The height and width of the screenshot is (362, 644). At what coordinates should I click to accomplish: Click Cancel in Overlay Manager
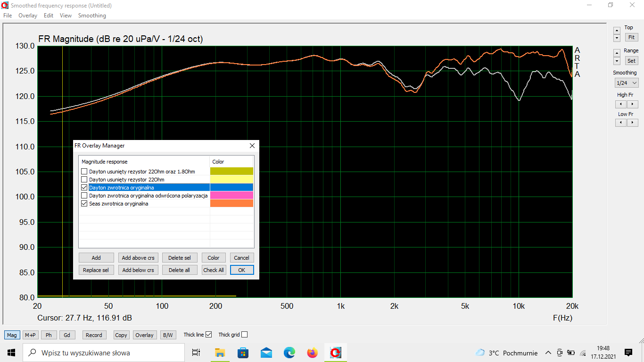point(242,258)
